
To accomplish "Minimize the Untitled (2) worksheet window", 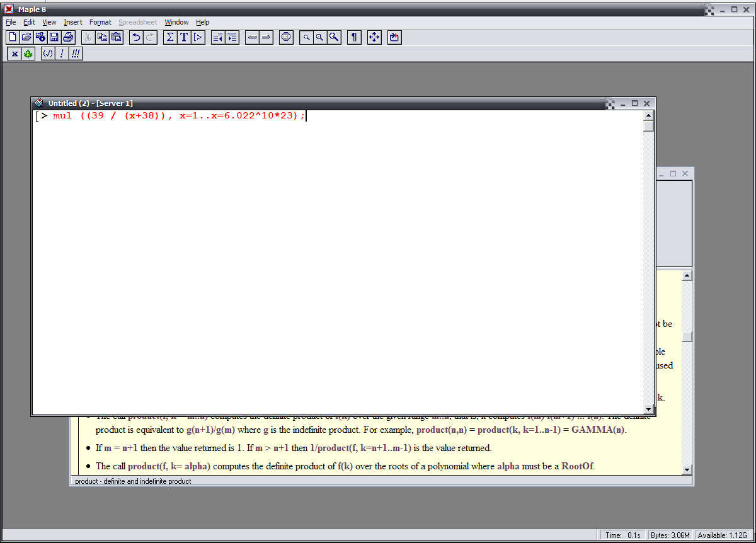I will [x=623, y=103].
